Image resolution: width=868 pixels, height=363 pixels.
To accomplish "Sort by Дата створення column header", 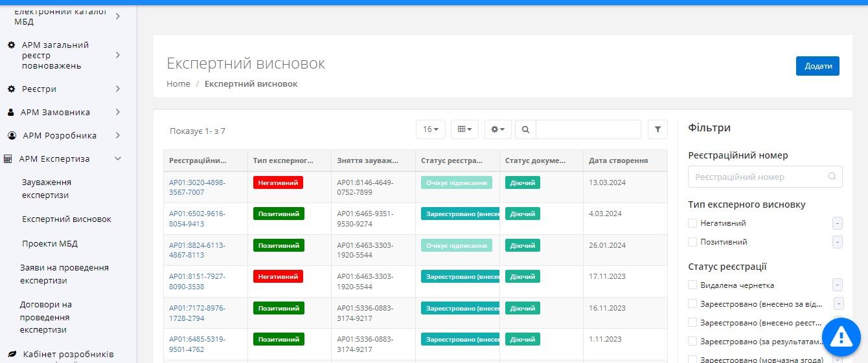I will 618,160.
